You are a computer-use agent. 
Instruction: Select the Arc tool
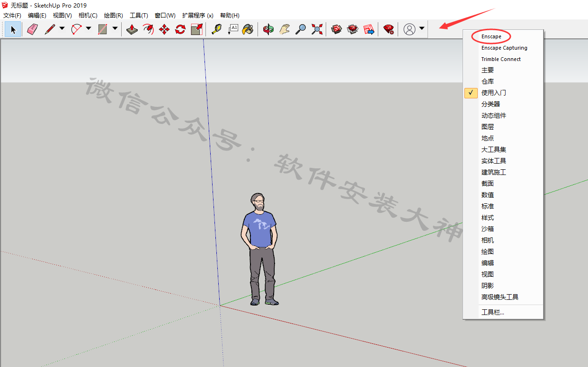(x=76, y=29)
